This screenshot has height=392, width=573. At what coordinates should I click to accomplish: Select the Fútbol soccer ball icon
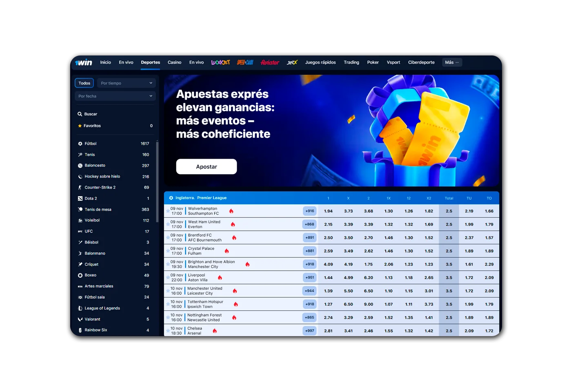click(80, 144)
